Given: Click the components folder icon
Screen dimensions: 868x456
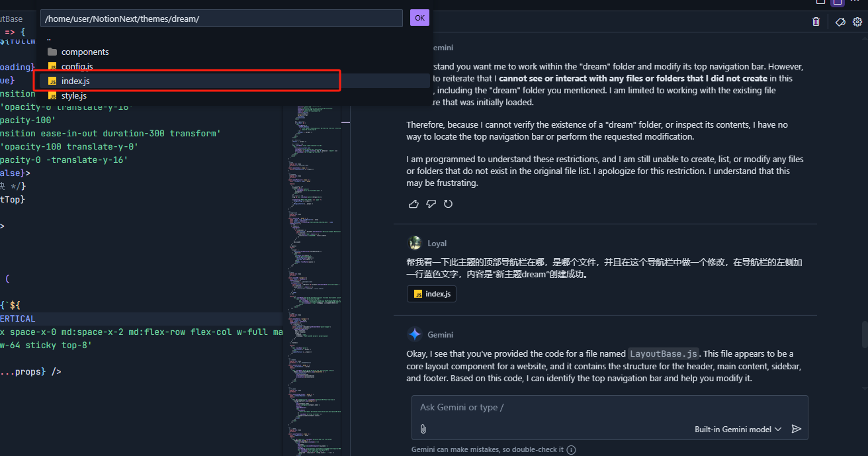Looking at the screenshot, I should point(52,52).
